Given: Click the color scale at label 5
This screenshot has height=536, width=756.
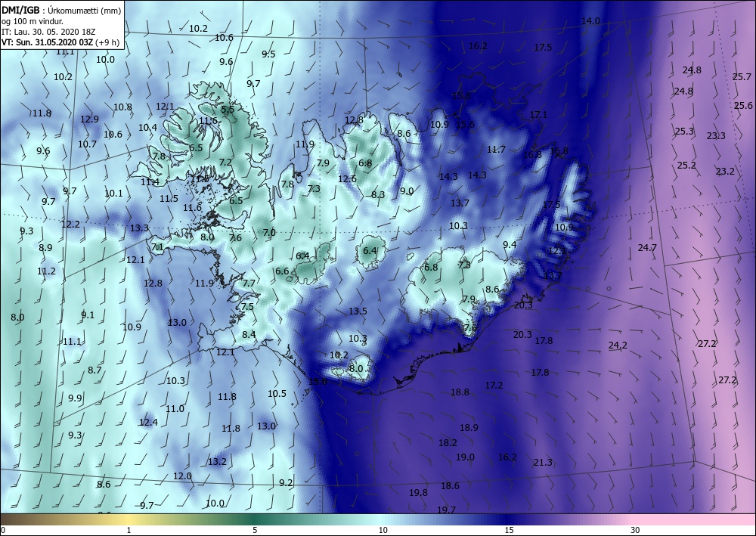Looking at the screenshot, I should [x=255, y=530].
